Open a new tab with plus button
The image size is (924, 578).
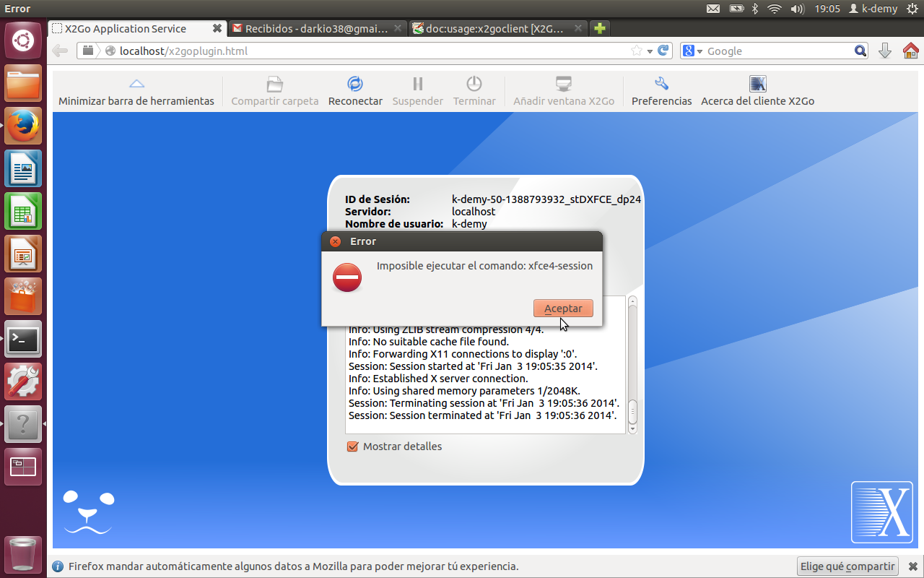pyautogui.click(x=599, y=29)
